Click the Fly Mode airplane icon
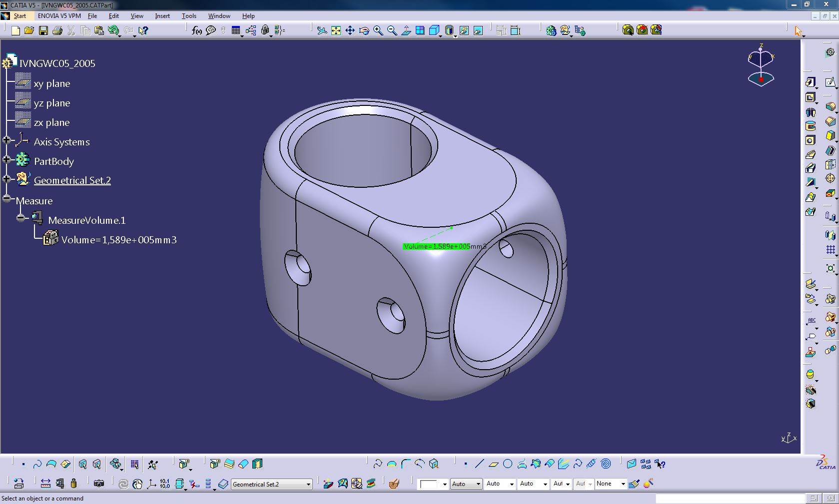The width and height of the screenshot is (839, 504). (x=322, y=31)
